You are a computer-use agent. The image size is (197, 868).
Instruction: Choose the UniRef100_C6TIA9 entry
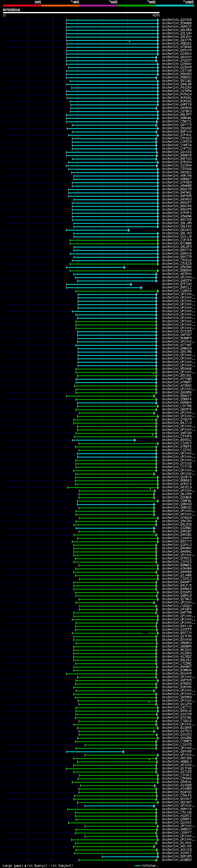tap(177, 71)
